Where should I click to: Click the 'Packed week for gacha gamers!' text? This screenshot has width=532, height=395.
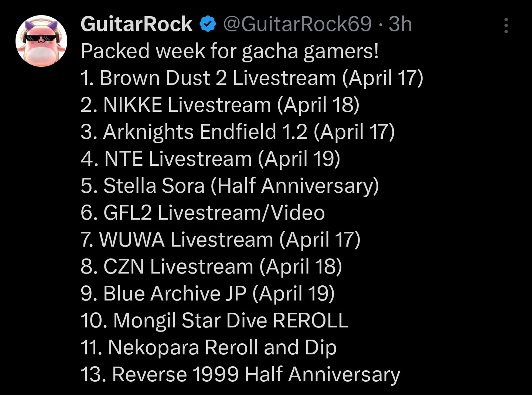[x=229, y=51]
